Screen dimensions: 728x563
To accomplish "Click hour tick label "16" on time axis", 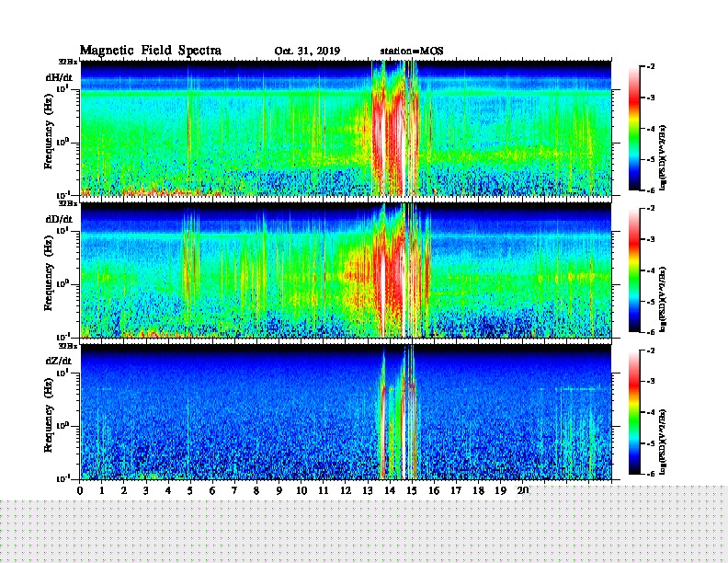I will click(434, 491).
